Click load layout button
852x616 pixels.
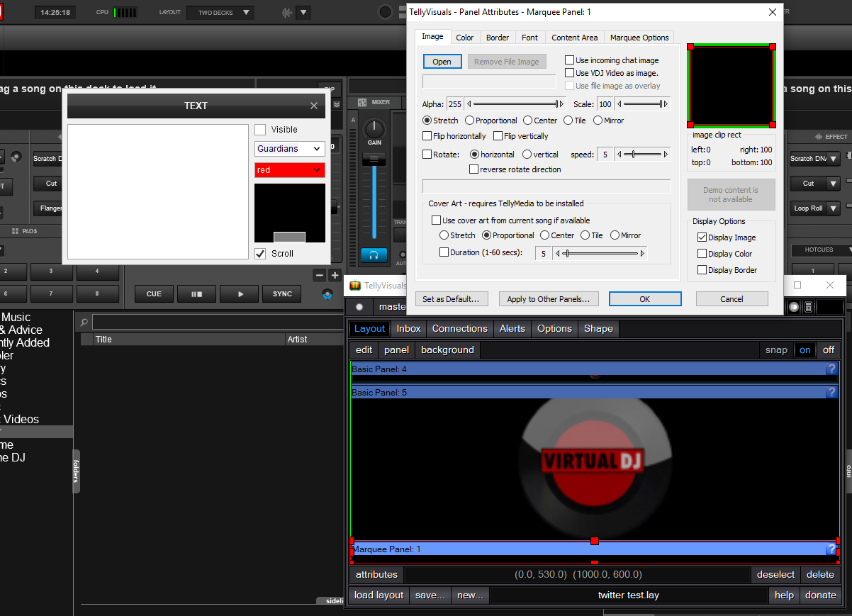click(379, 595)
